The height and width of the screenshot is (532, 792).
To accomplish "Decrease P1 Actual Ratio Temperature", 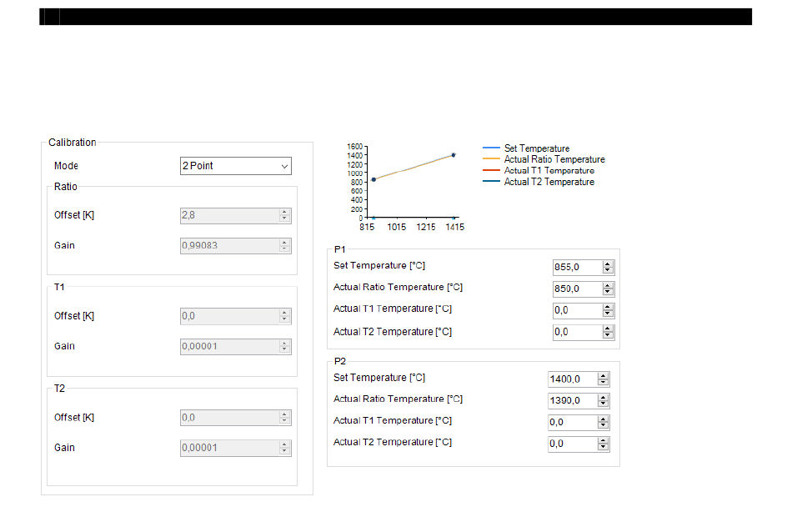I will [608, 292].
